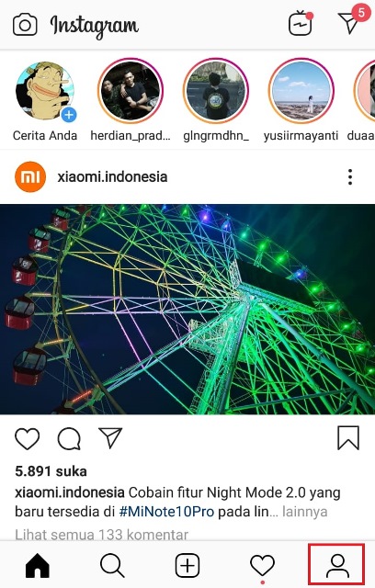The width and height of the screenshot is (375, 588).
Task: Open the #MiNote10Pro hashtag
Action: point(166,512)
